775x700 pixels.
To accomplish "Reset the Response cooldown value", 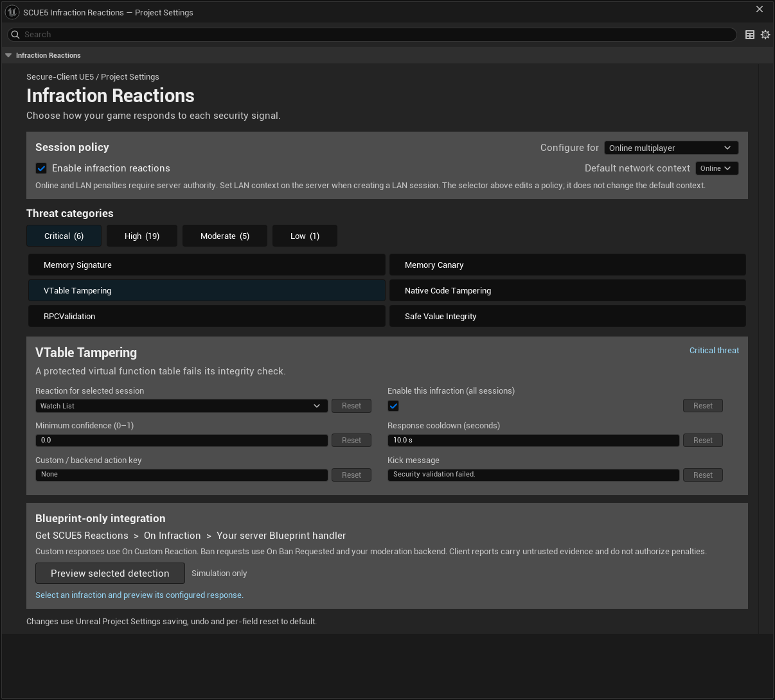I will click(x=703, y=441).
